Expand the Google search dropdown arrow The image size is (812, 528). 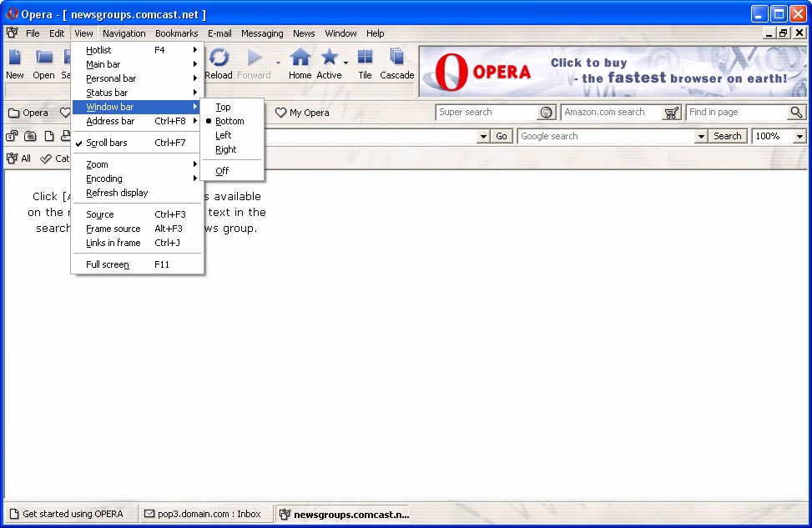700,136
